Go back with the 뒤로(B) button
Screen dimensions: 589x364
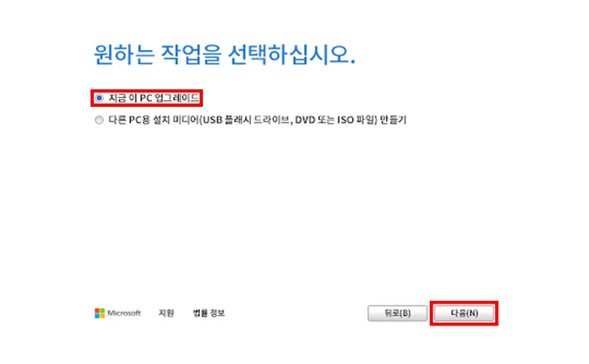398,313
